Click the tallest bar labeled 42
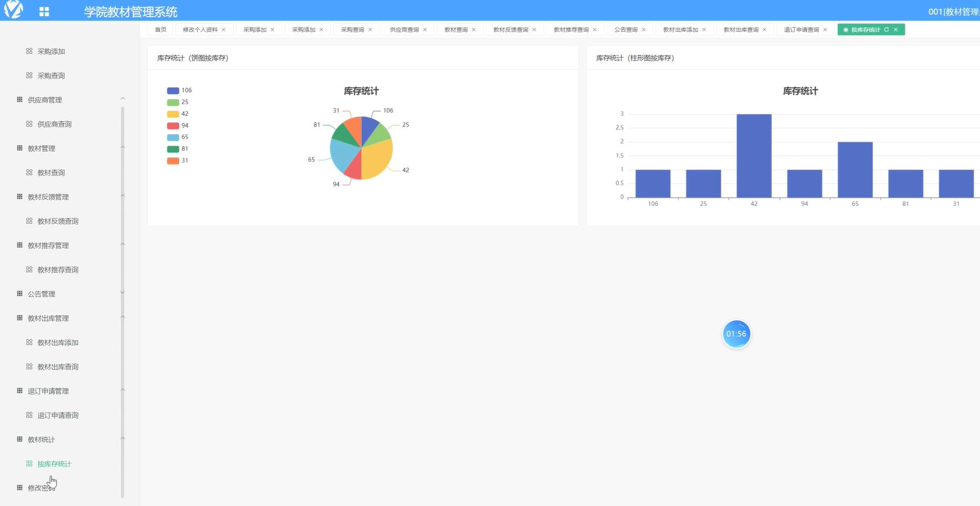 754,156
